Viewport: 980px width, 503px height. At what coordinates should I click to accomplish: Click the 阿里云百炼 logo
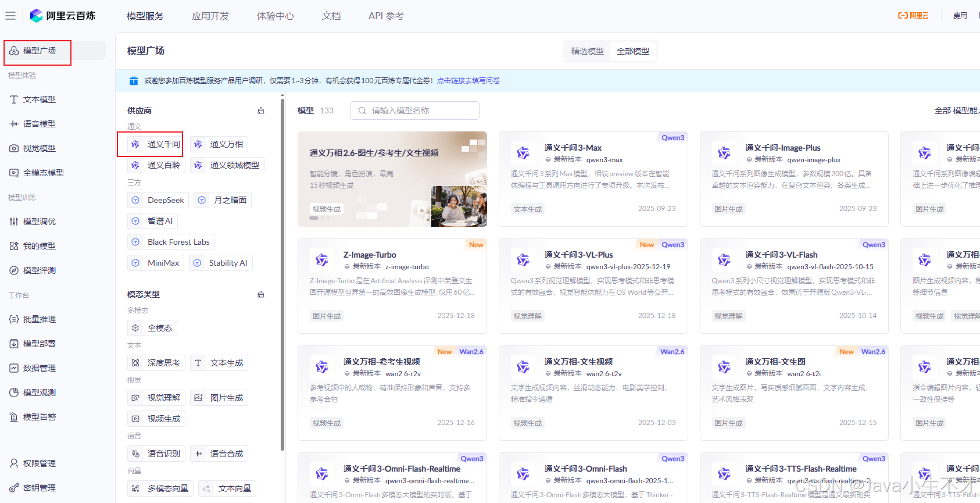coord(63,16)
